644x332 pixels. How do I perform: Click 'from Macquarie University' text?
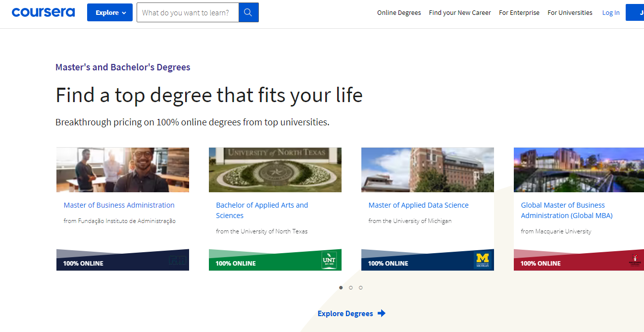pyautogui.click(x=556, y=231)
